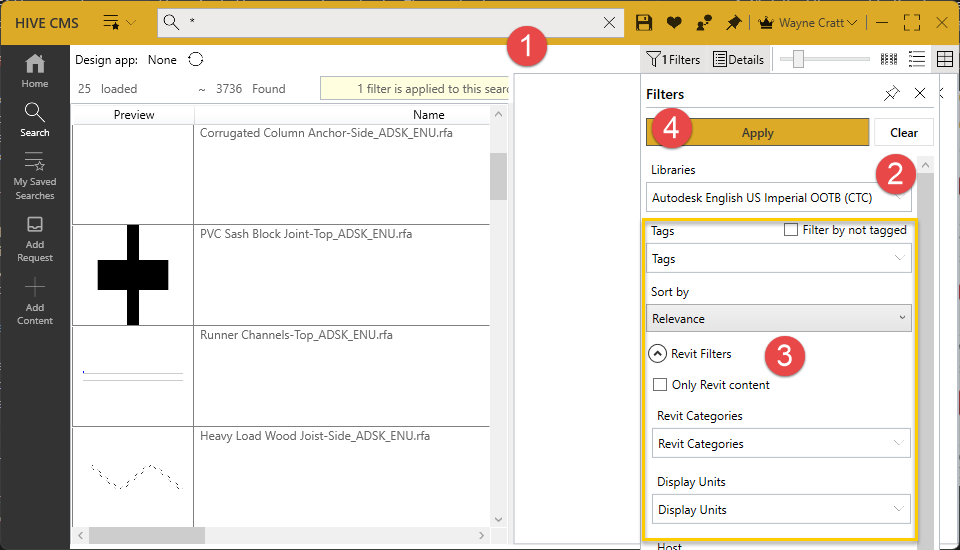The image size is (960, 550).
Task: Click the 25 loaded count
Action: tap(107, 89)
